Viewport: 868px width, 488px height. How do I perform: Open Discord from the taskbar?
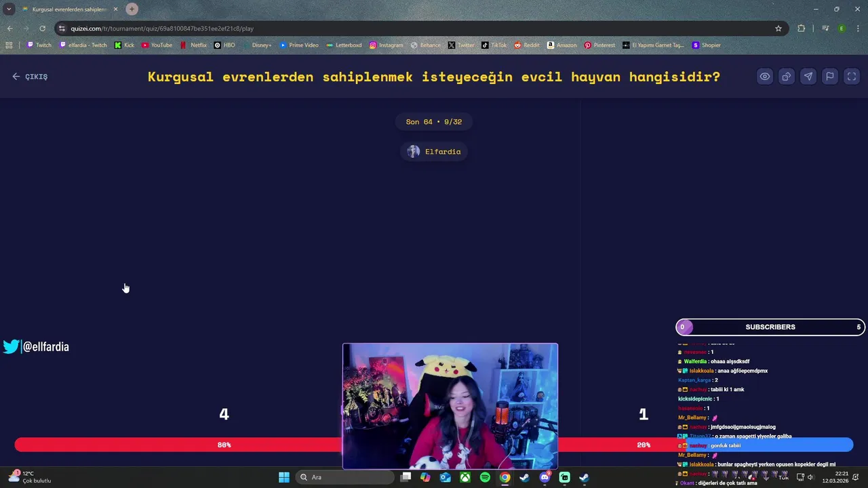[x=545, y=477]
